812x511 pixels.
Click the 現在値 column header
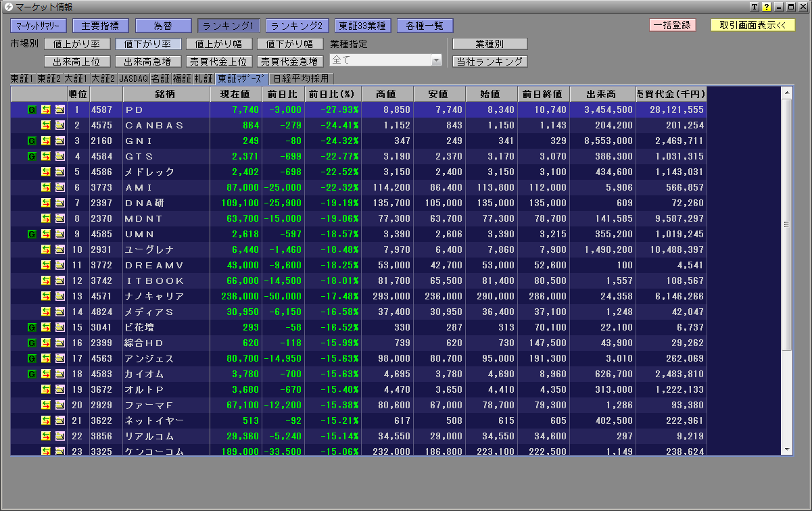[x=235, y=94]
